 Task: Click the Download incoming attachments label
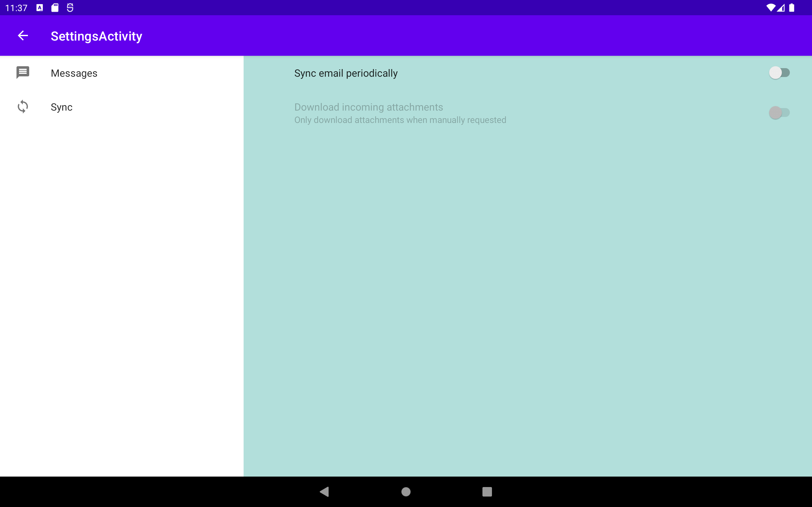click(369, 107)
